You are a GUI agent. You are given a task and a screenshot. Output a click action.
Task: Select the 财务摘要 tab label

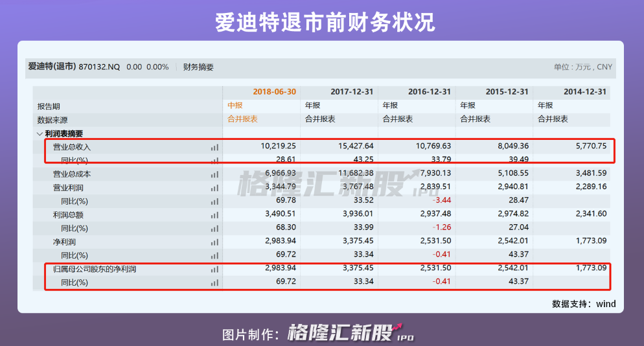pyautogui.click(x=198, y=67)
